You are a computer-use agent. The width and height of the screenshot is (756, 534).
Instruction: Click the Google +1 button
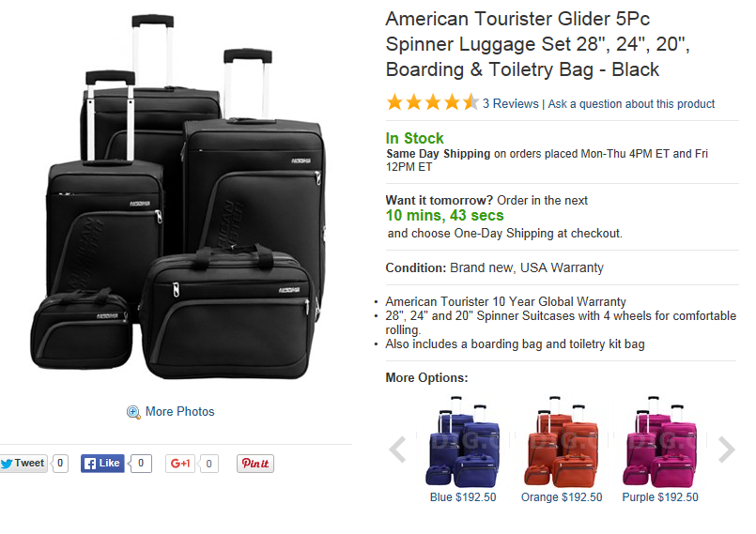[180, 463]
